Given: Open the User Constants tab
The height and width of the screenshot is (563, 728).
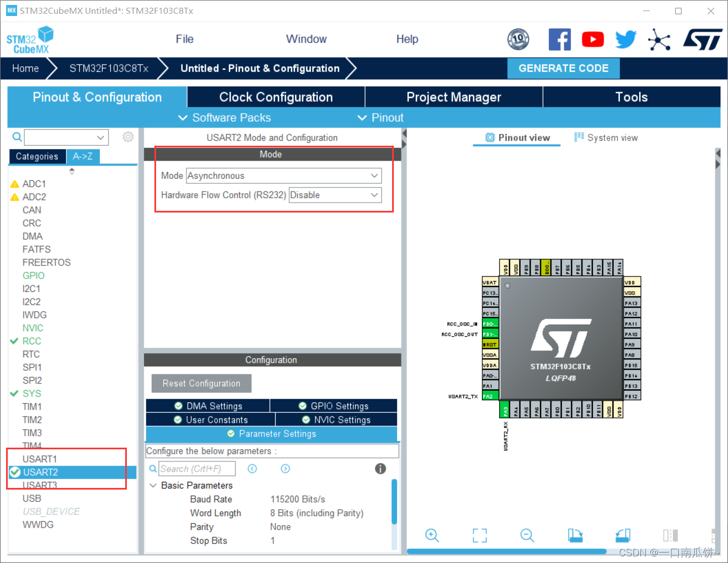Looking at the screenshot, I should (x=211, y=419).
